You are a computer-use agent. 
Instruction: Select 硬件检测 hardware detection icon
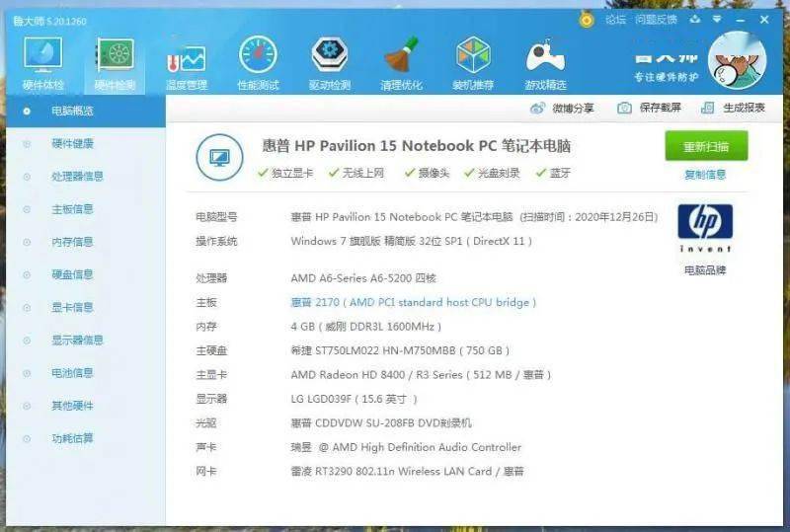coord(116,63)
